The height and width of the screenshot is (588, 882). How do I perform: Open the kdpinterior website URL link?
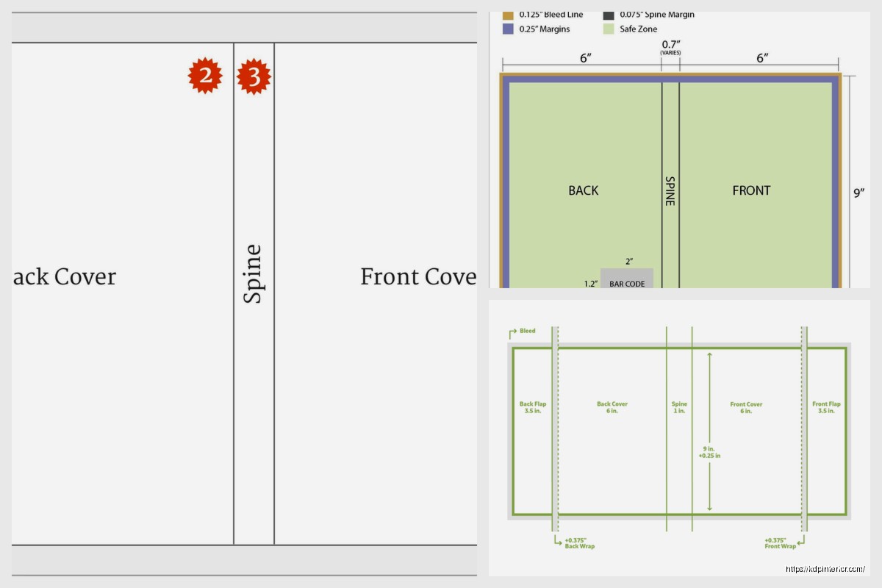click(825, 569)
